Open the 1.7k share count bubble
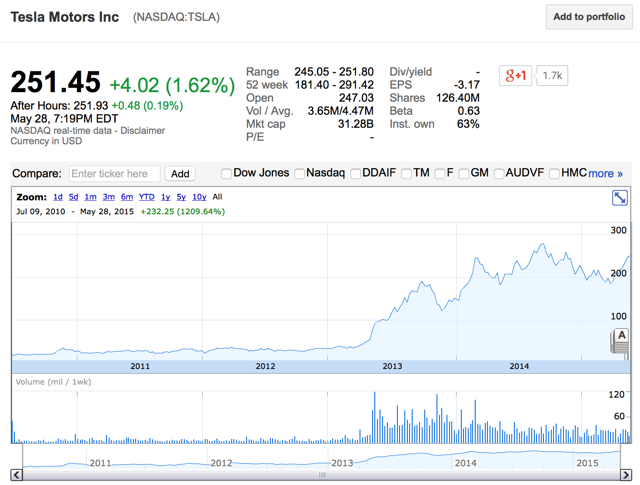This screenshot has height=485, width=640. click(x=552, y=76)
